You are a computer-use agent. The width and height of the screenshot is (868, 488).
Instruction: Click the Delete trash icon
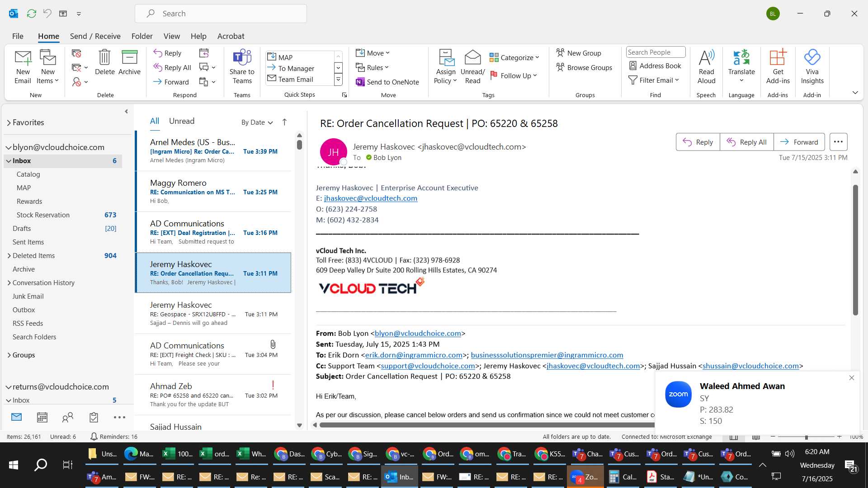pos(104,62)
